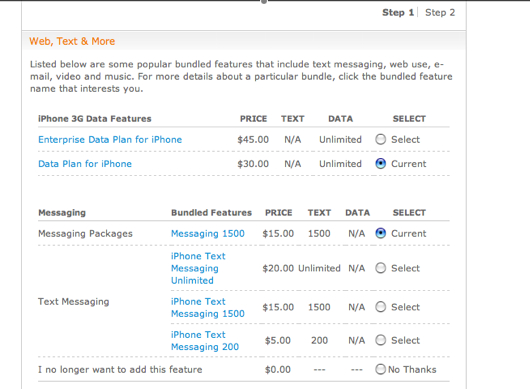Select the No Thanks radio button
The height and width of the screenshot is (389, 530).
(380, 369)
